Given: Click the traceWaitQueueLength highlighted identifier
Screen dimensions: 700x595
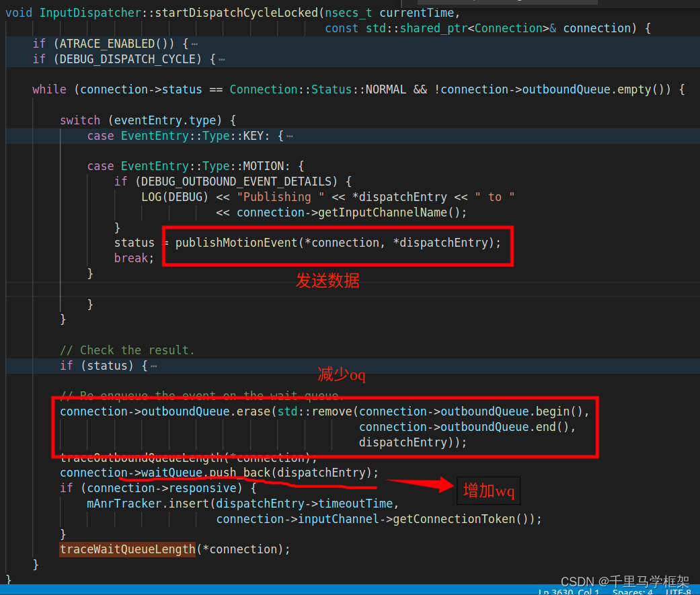Looking at the screenshot, I should [127, 549].
